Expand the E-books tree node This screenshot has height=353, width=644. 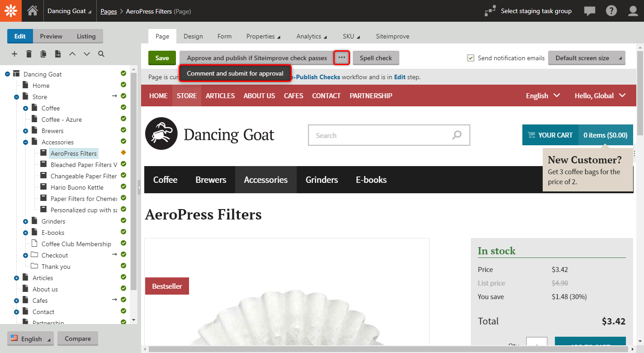[25, 233]
